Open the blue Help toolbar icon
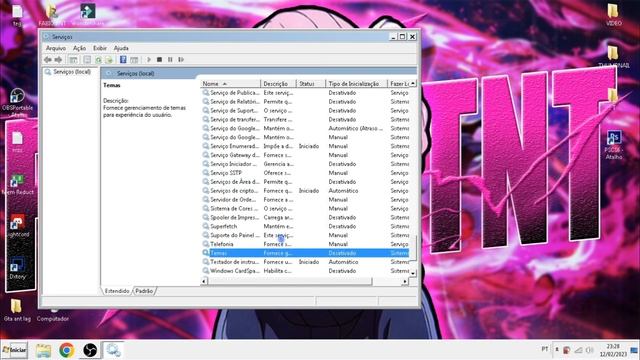Screen dimensions: 640x360 tap(123, 60)
